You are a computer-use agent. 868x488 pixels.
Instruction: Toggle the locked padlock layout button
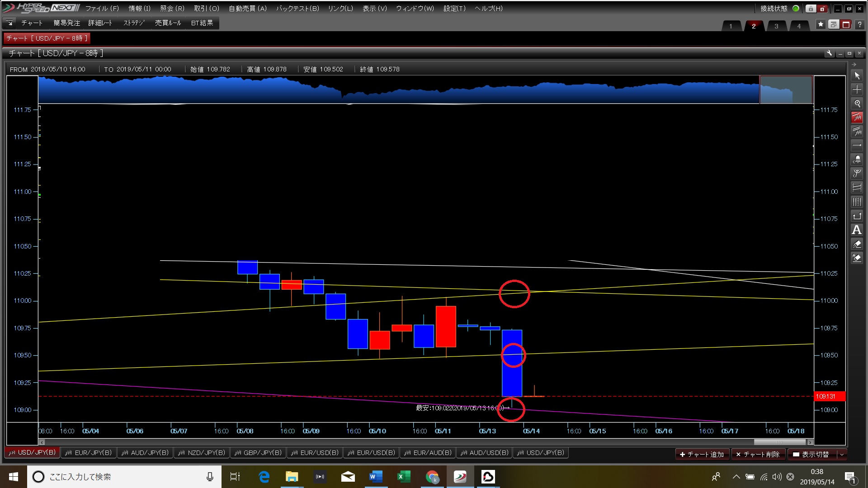[x=811, y=9]
